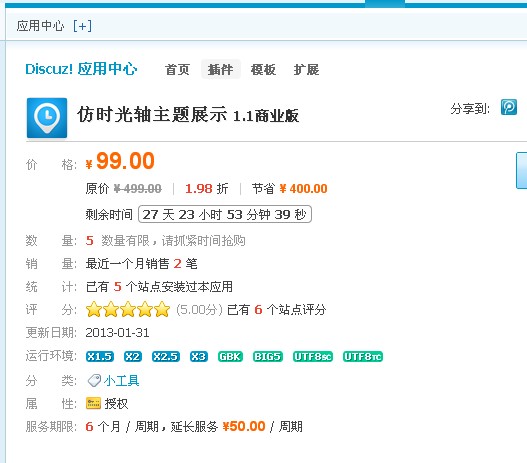Click the five-star rating icons
The image size is (527, 463).
point(128,309)
